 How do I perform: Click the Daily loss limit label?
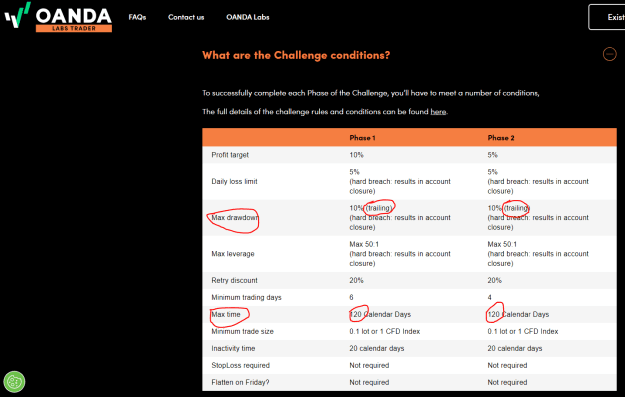pos(234,181)
